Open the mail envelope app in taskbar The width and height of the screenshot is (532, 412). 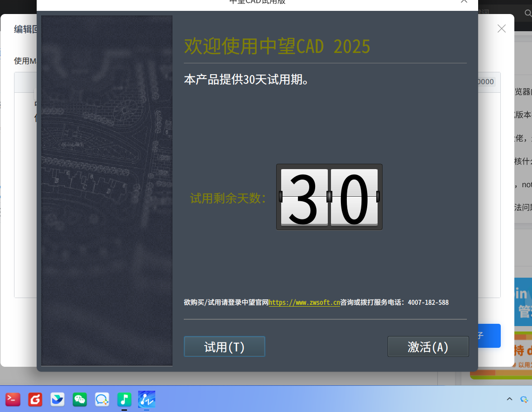click(x=58, y=399)
